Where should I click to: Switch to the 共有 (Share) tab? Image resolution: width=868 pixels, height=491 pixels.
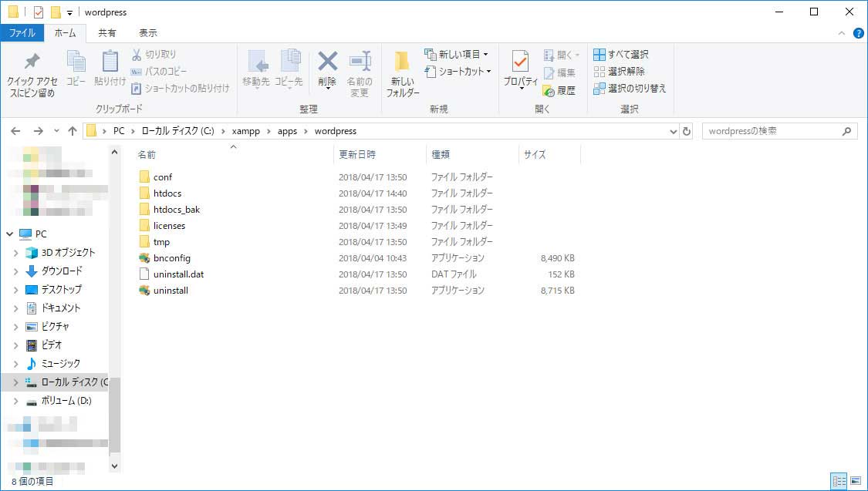click(106, 33)
